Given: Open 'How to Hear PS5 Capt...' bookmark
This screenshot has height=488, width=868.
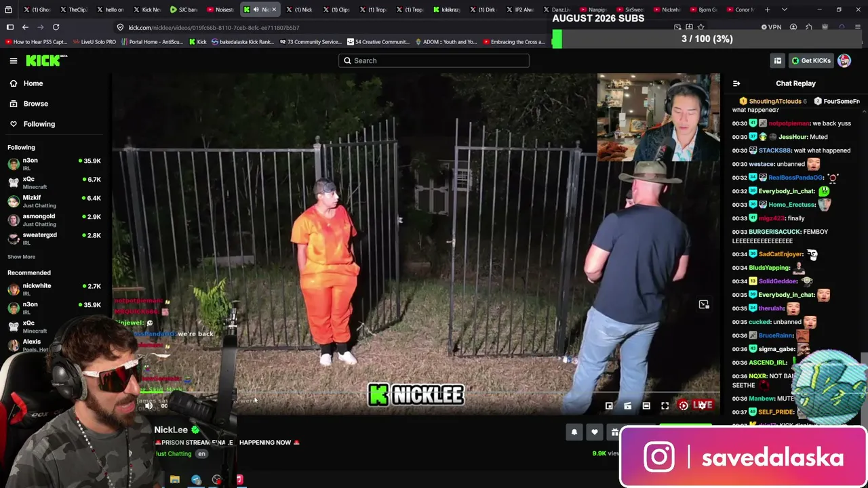Looking at the screenshot, I should [x=36, y=42].
